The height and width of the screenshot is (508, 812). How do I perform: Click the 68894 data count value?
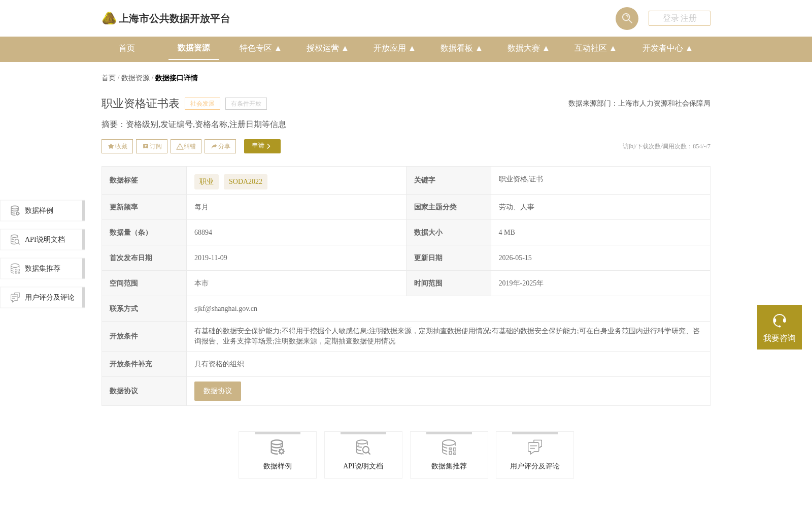coord(203,233)
